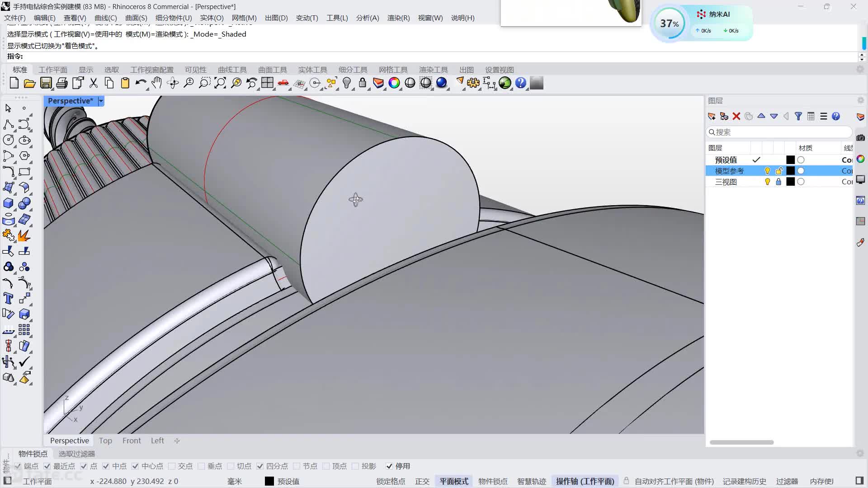This screenshot has height=488, width=868.
Task: Uncheck the 停用 checkbox
Action: [389, 466]
